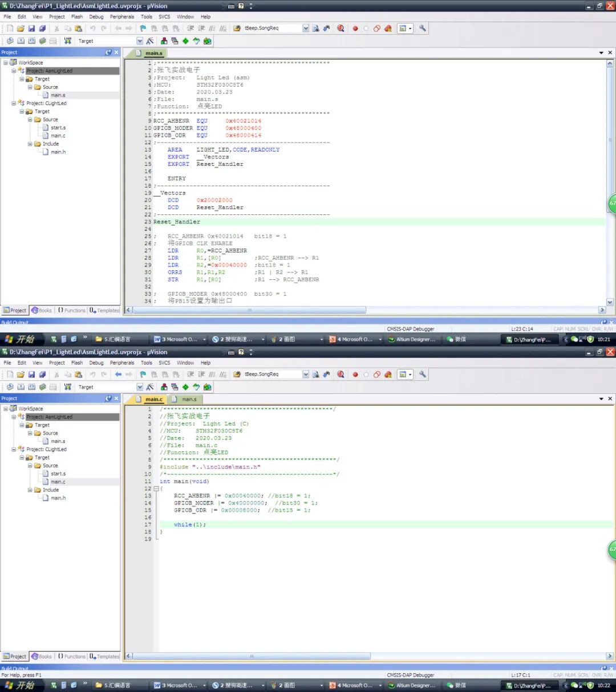Click Manage Run-Time Environment green diamond, lower uVision

click(x=185, y=387)
